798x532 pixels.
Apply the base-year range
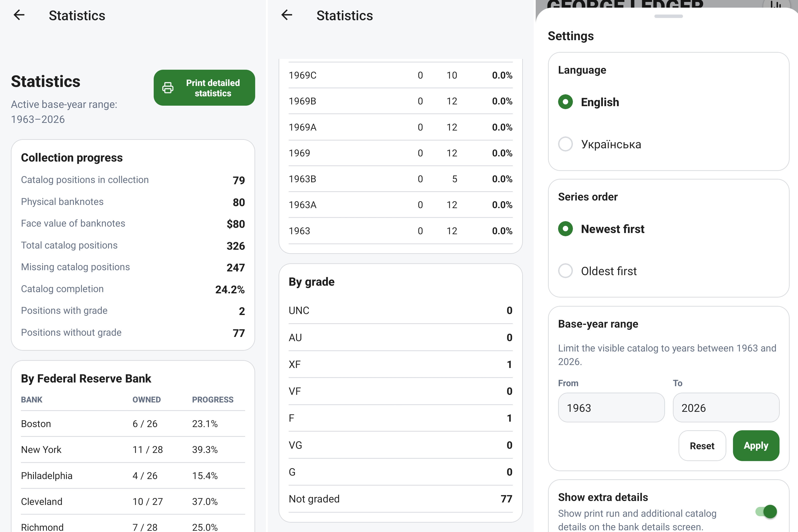tap(756, 446)
